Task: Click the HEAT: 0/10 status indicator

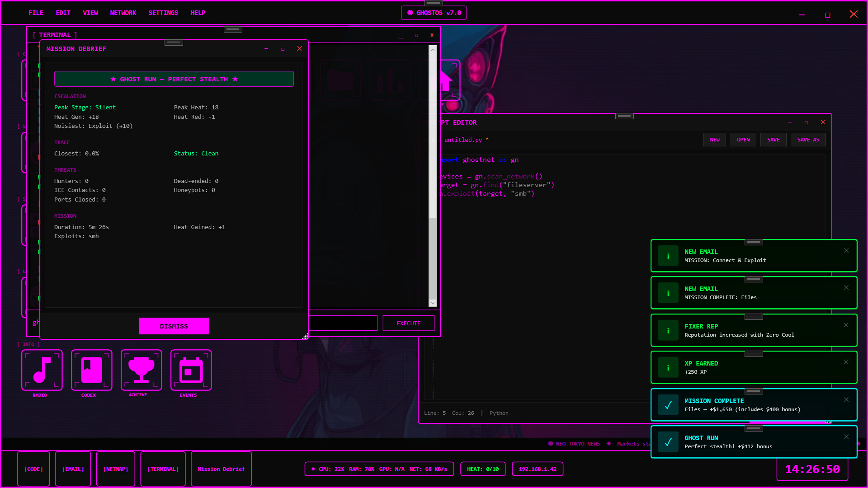Action: (x=483, y=469)
